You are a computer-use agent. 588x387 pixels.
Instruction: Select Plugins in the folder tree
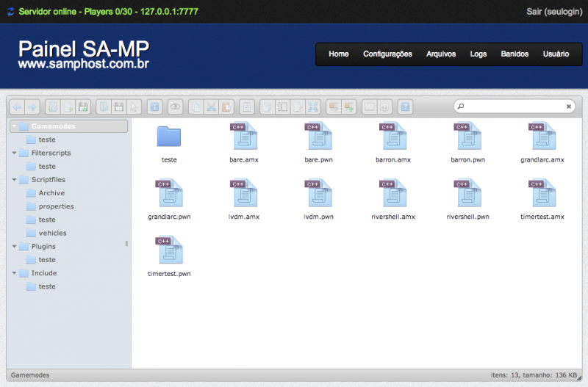(43, 246)
